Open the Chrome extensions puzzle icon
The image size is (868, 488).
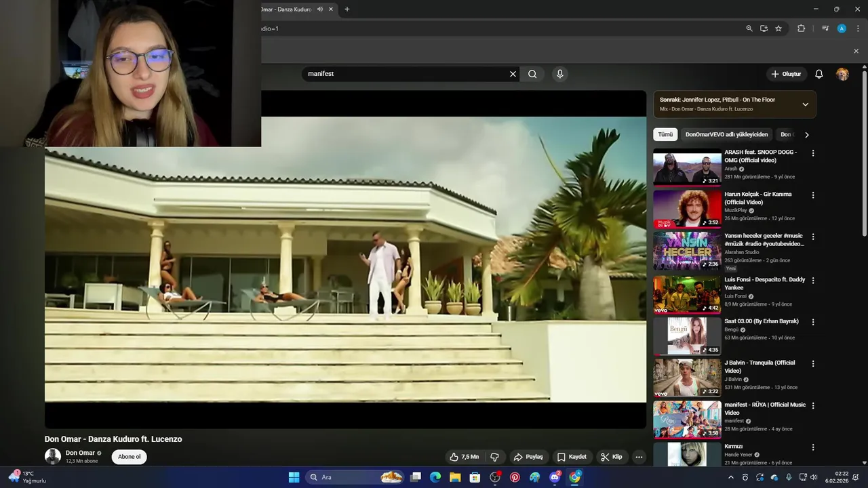tap(802, 28)
